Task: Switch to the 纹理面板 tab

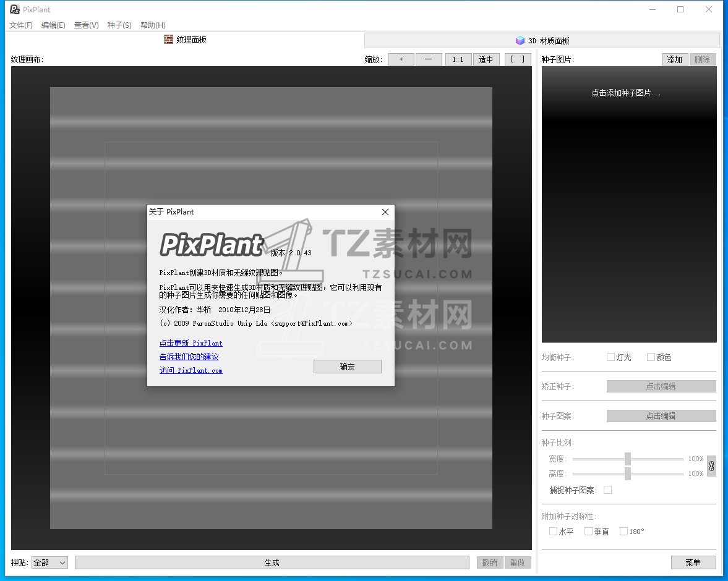Action: click(x=185, y=40)
